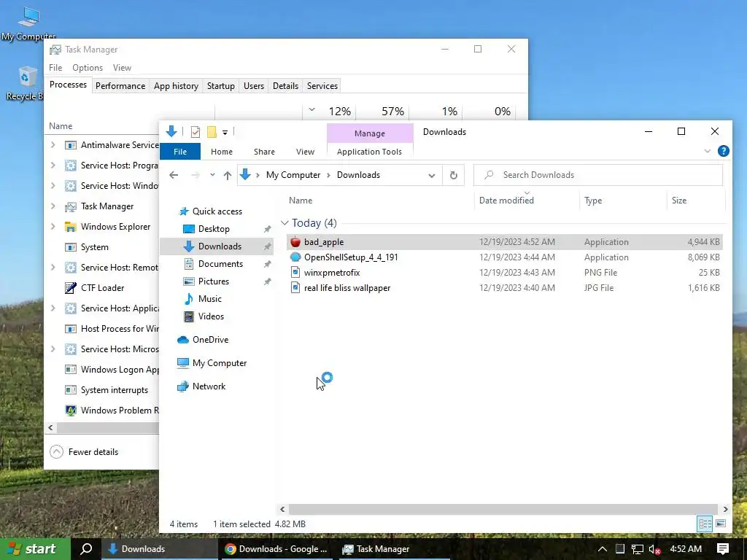Switch to Large icons view layout

pyautogui.click(x=721, y=524)
